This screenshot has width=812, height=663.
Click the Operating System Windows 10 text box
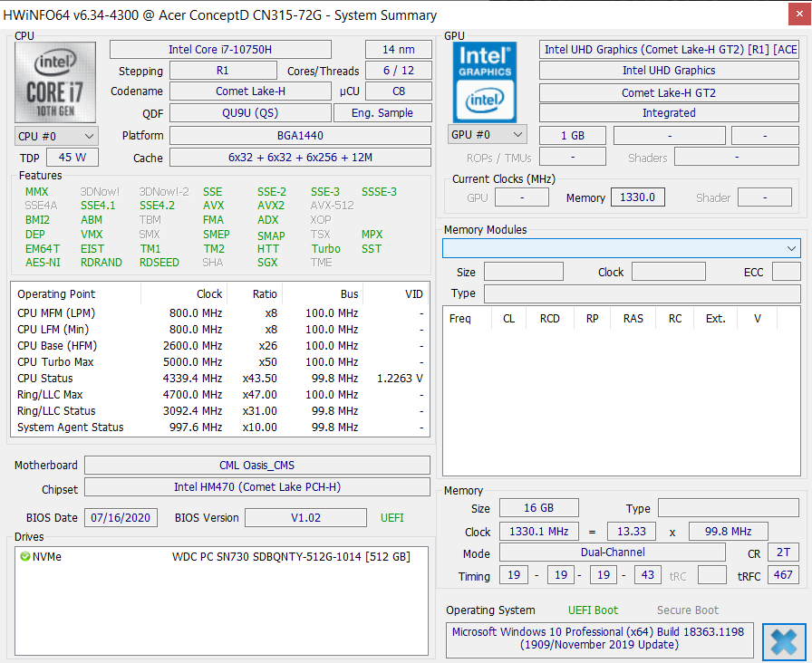599,639
